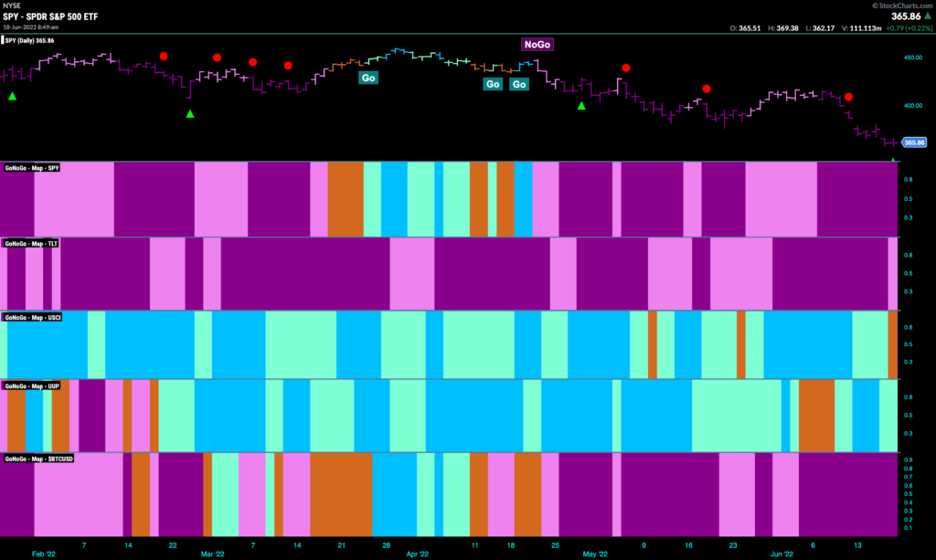Select the GoNoGo - Map - UUP panel label

(32, 386)
